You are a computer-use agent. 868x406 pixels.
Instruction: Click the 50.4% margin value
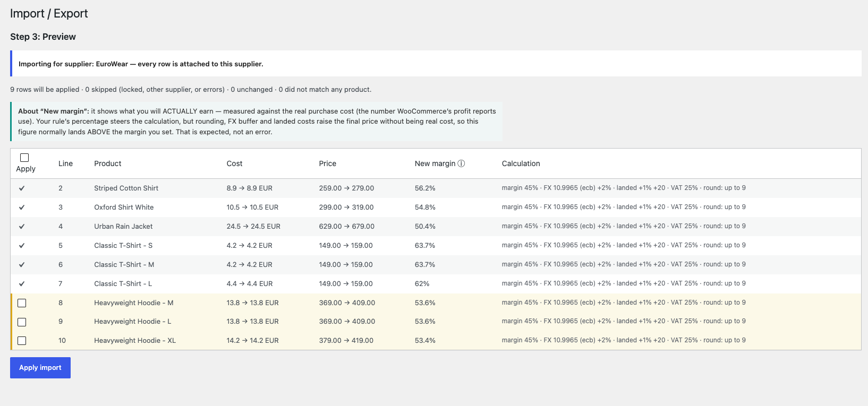[x=425, y=226]
